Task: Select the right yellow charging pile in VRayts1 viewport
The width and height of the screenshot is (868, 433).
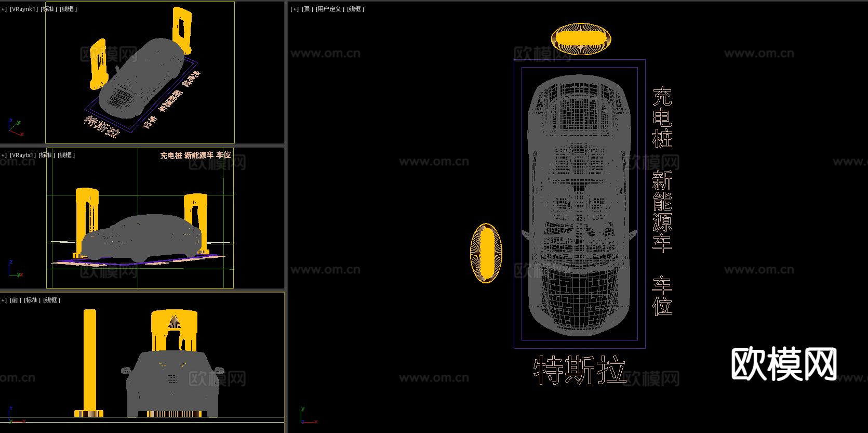Action: 196,223
